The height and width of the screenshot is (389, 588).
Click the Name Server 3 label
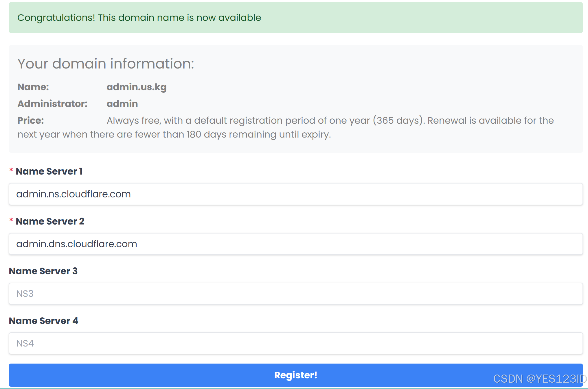coord(43,271)
